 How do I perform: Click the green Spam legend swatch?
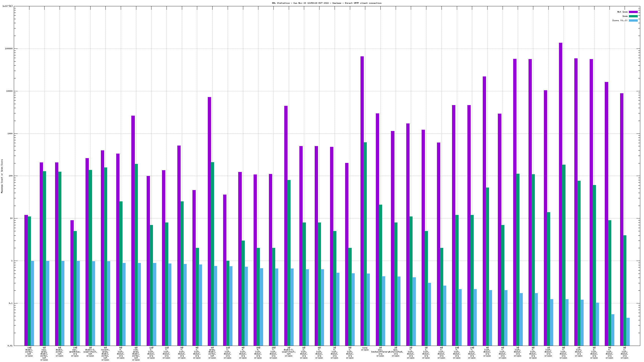point(633,16)
